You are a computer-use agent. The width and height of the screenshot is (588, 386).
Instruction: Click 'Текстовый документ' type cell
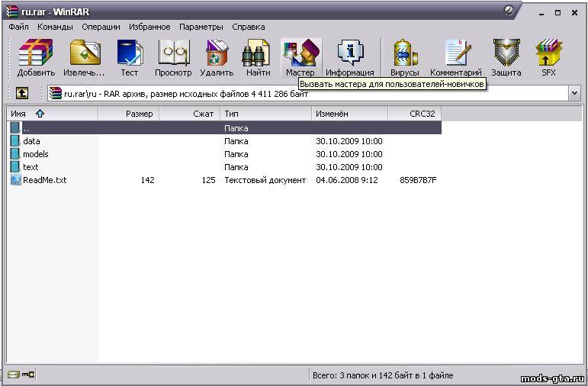tap(265, 180)
